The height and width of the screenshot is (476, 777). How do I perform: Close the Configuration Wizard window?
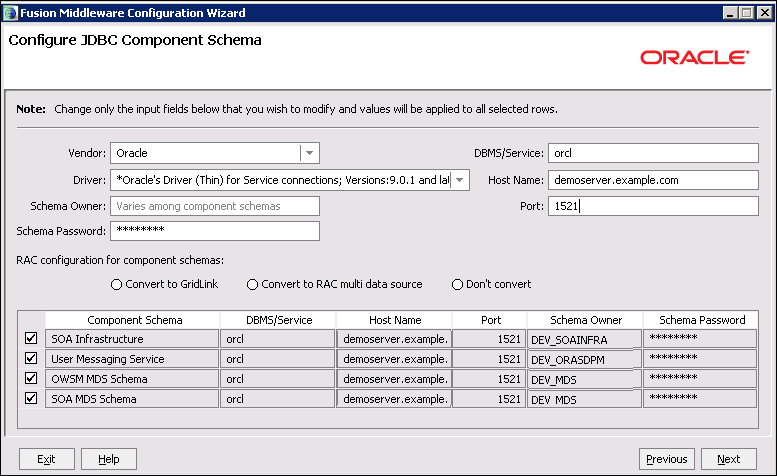pyautogui.click(x=765, y=13)
